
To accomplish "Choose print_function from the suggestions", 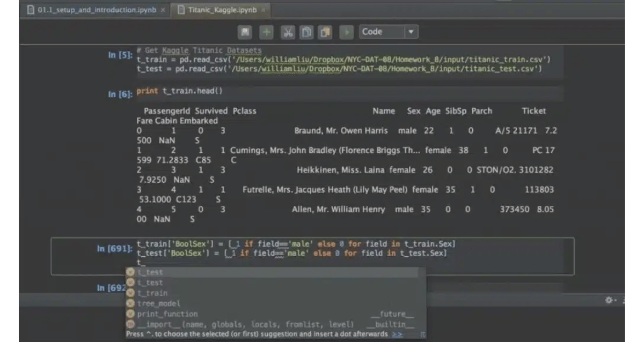I will click(x=167, y=314).
